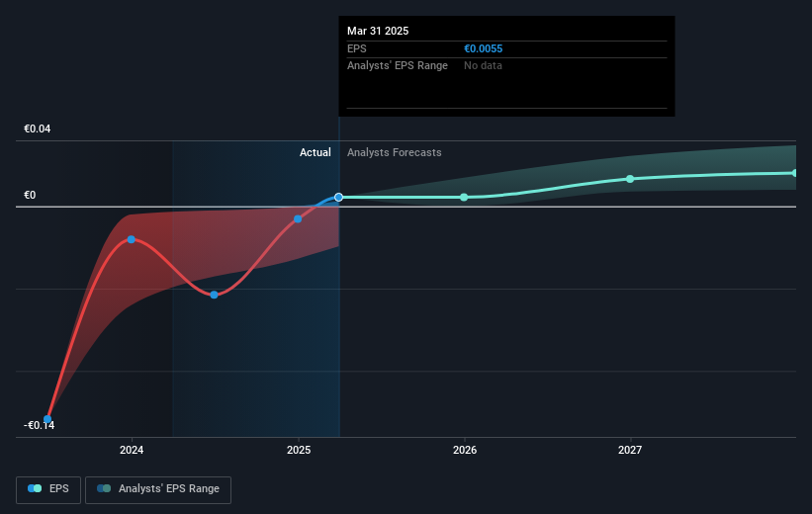Select the 2024 EPS data point

pyautogui.click(x=131, y=239)
